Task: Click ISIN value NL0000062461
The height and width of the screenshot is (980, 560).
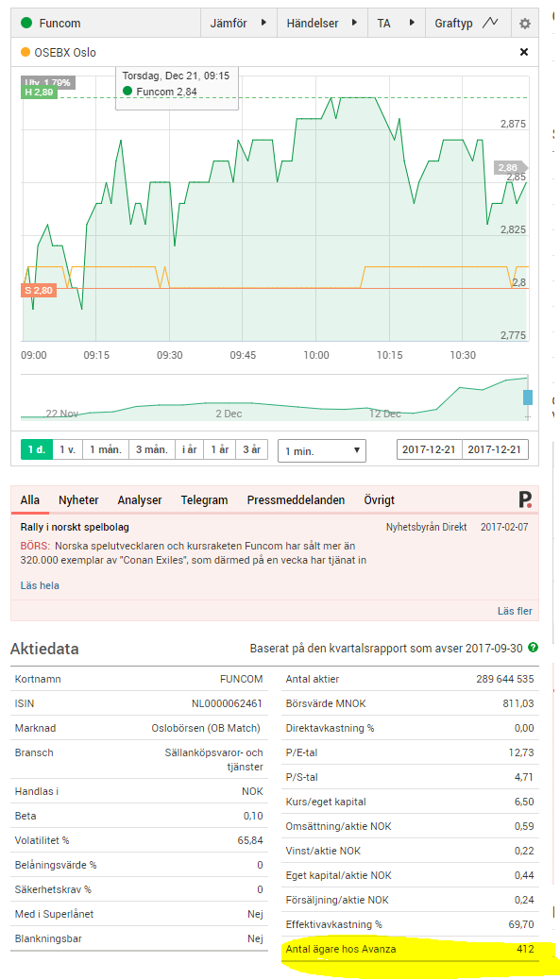Action: point(228,703)
